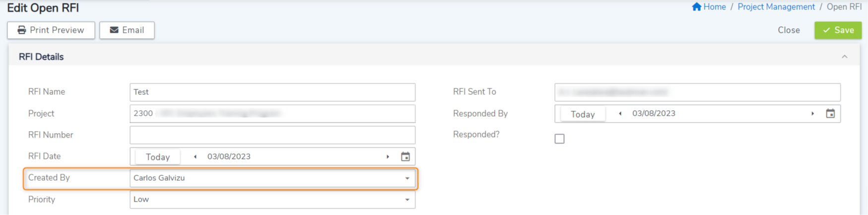Image resolution: width=868 pixels, height=215 pixels.
Task: Click the Email button
Action: click(127, 30)
